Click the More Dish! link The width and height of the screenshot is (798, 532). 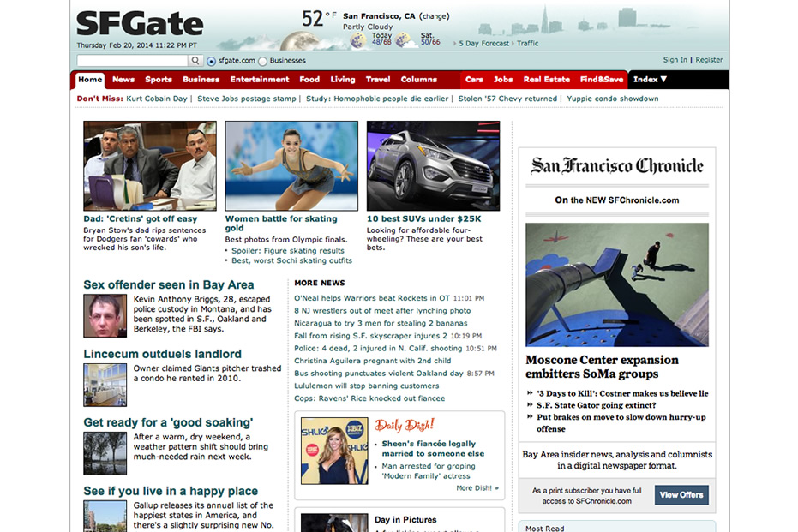point(477,488)
